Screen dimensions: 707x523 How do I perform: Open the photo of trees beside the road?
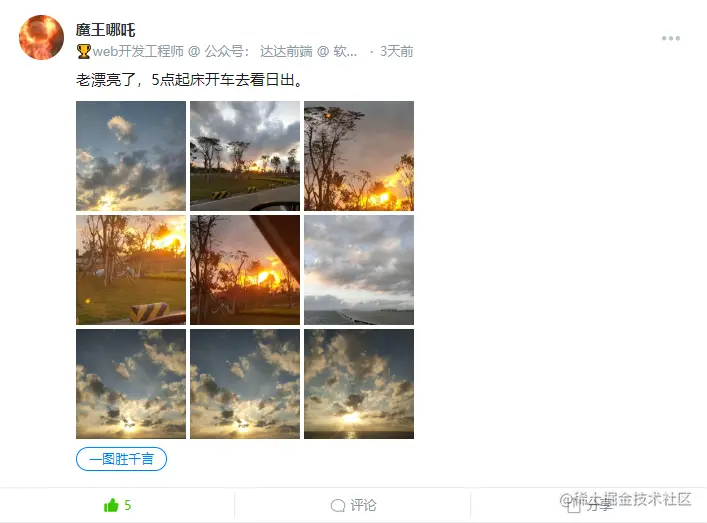coord(245,156)
